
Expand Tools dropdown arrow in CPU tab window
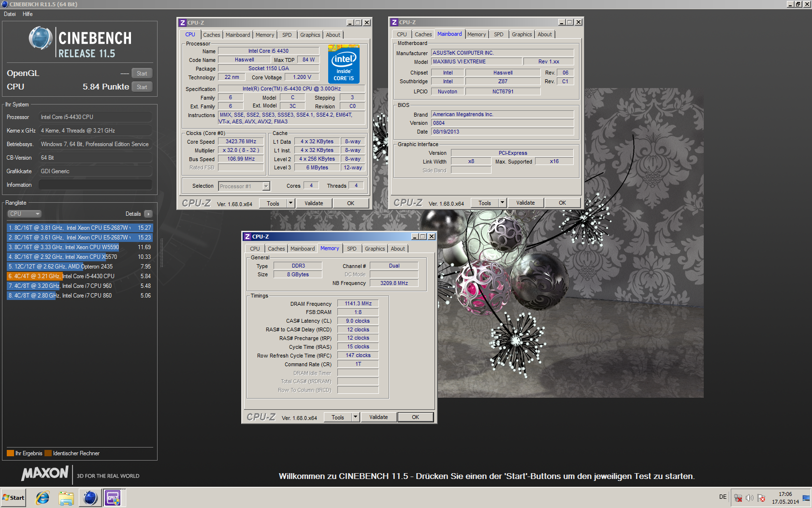(291, 203)
